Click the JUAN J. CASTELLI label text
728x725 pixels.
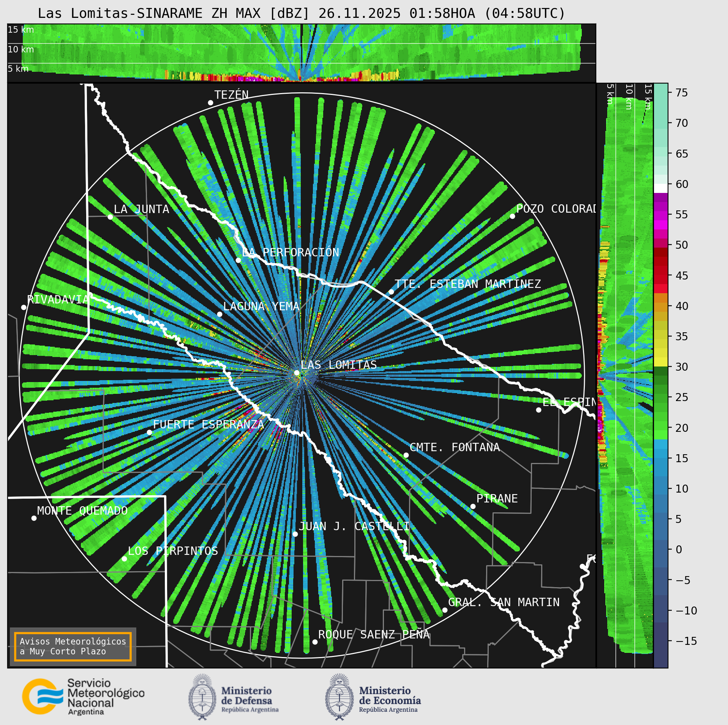tap(354, 526)
